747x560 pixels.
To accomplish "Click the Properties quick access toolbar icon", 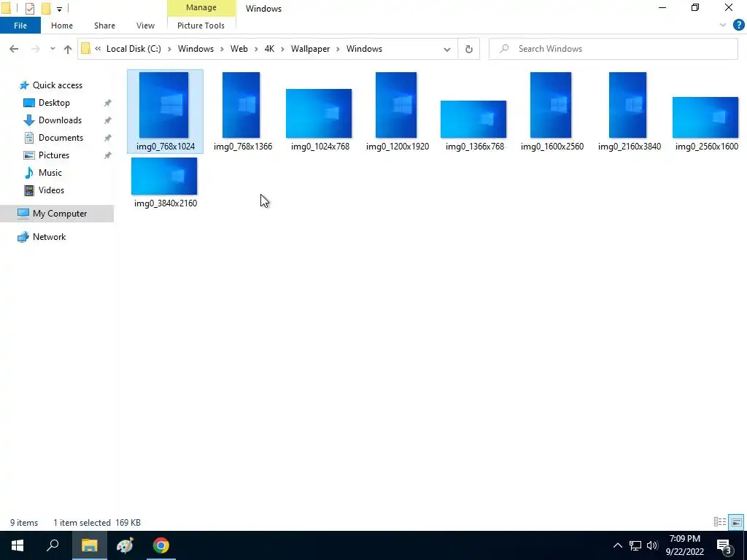I will coord(29,9).
